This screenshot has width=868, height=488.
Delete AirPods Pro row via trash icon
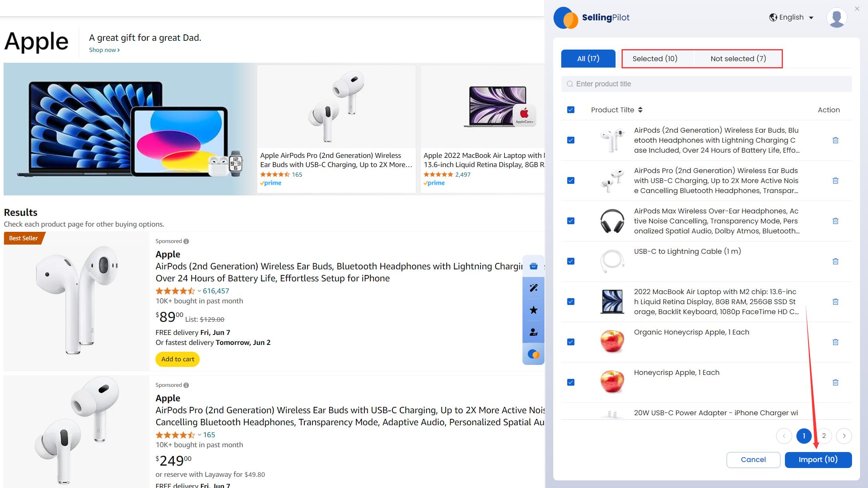tap(835, 181)
